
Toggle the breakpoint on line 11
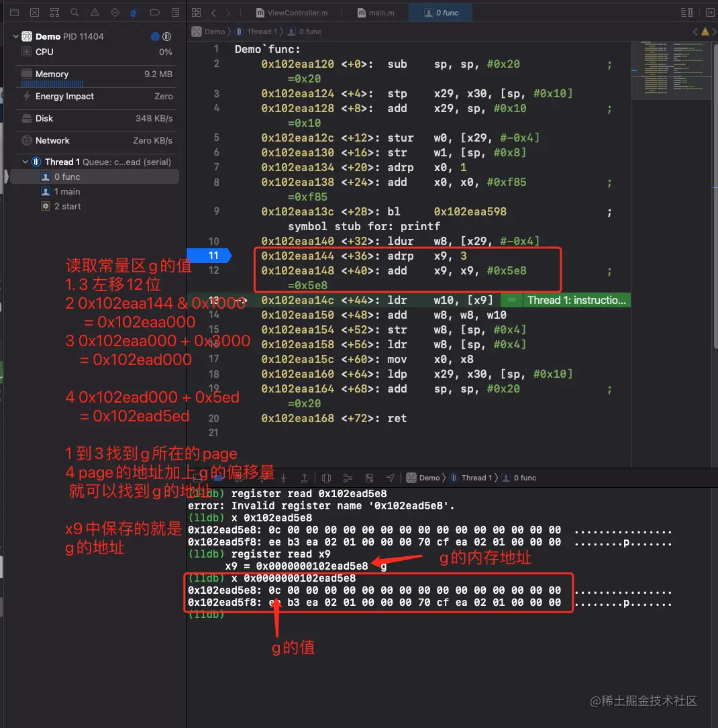click(x=209, y=256)
